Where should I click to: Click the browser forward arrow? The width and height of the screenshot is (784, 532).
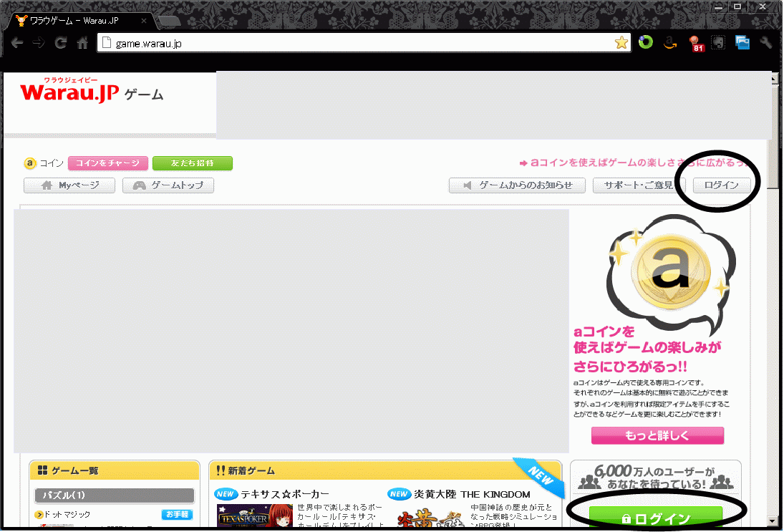(x=39, y=43)
